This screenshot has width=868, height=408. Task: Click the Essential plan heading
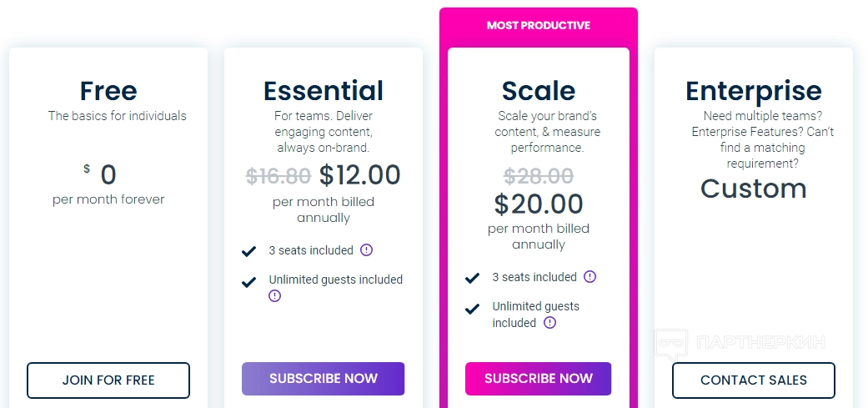click(324, 90)
